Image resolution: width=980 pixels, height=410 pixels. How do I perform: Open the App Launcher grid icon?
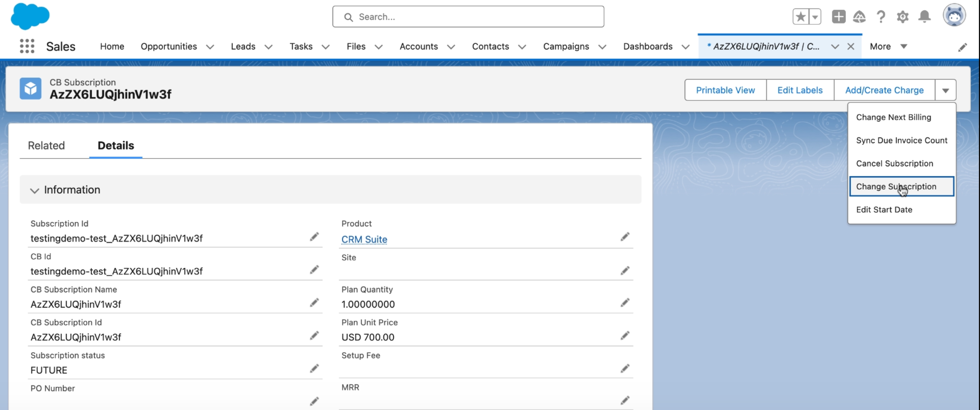(27, 46)
